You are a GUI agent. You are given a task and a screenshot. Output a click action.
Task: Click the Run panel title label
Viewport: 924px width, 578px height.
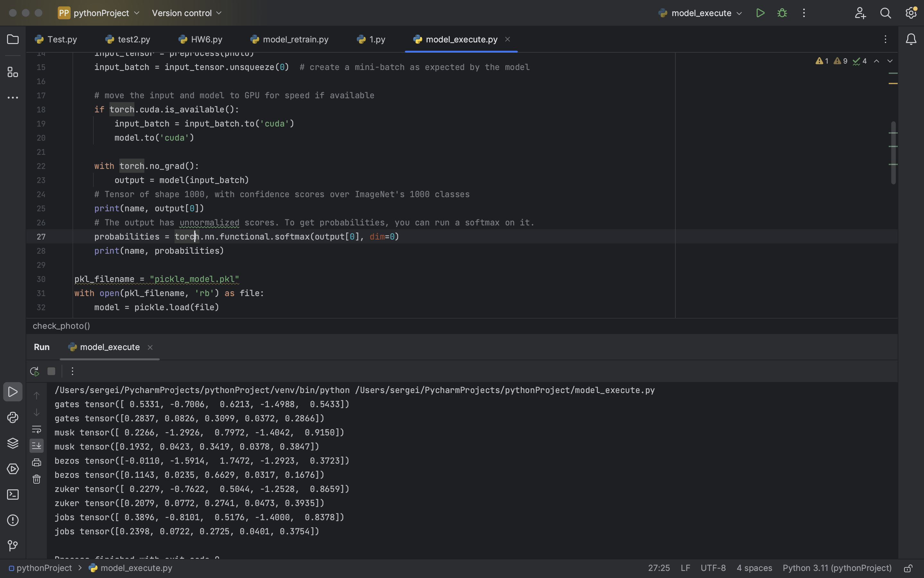[x=42, y=347]
